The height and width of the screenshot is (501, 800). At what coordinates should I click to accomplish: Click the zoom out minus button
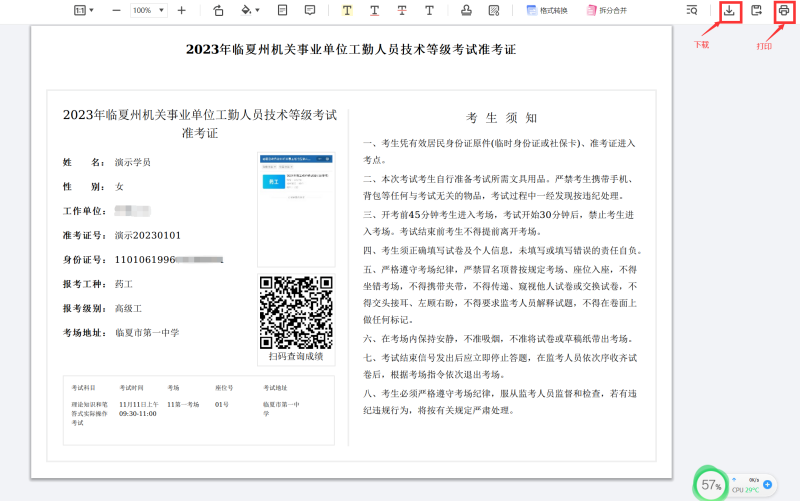(x=116, y=11)
